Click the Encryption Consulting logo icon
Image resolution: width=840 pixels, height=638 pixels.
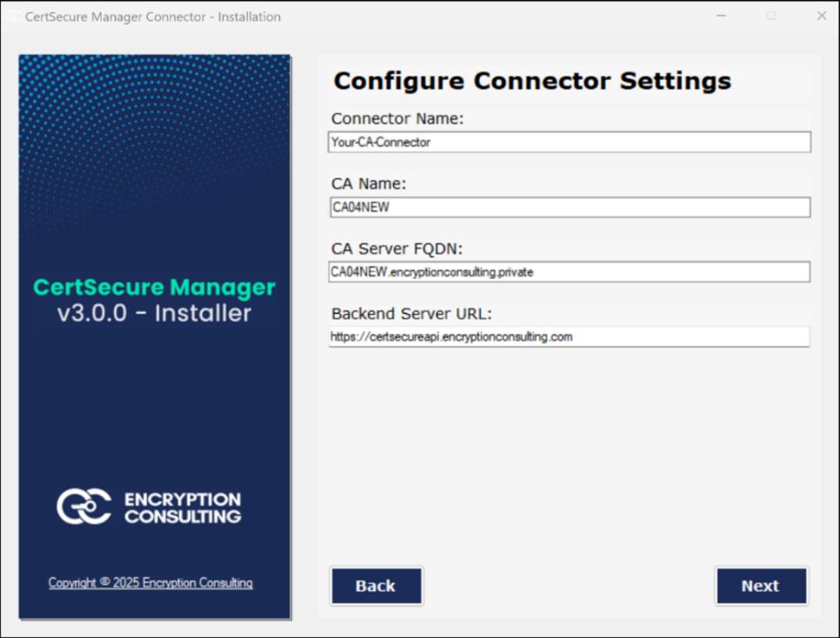(84, 506)
